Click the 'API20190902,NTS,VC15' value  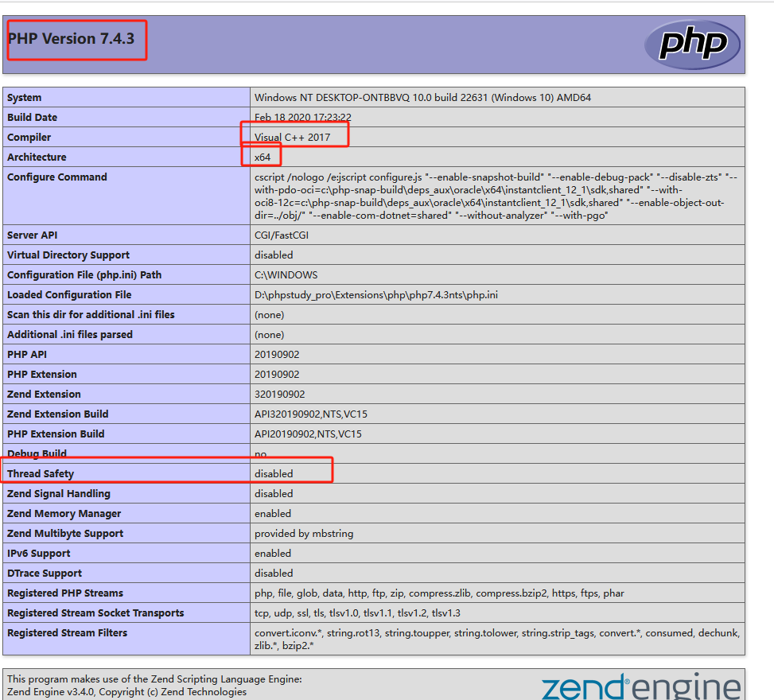(x=308, y=434)
